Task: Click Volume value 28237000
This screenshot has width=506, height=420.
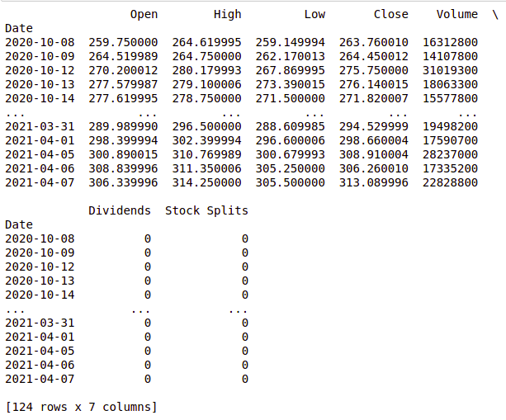Action: point(450,154)
